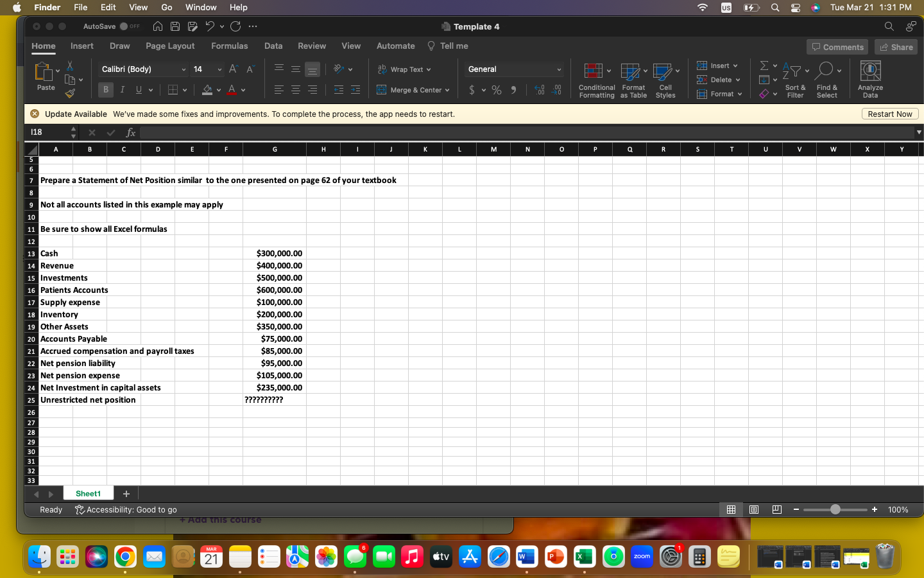Adjust the zoom slider
Viewport: 924px width, 578px height.
coord(835,509)
